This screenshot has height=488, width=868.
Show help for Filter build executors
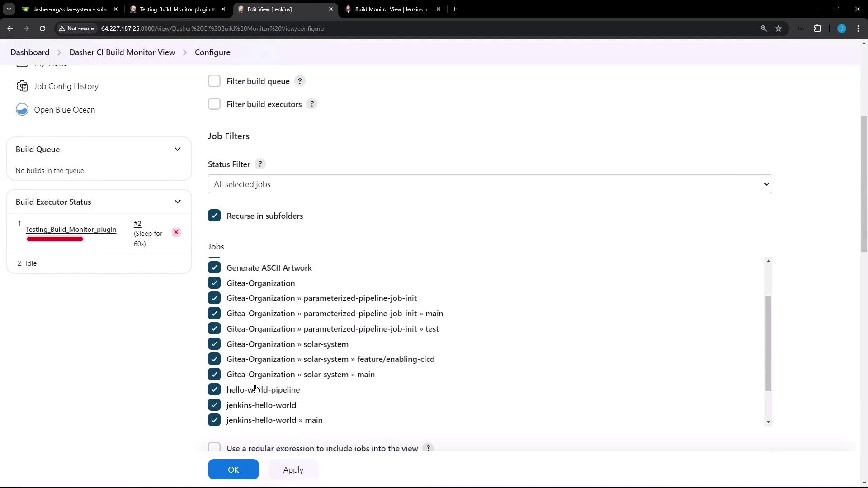[x=311, y=104]
